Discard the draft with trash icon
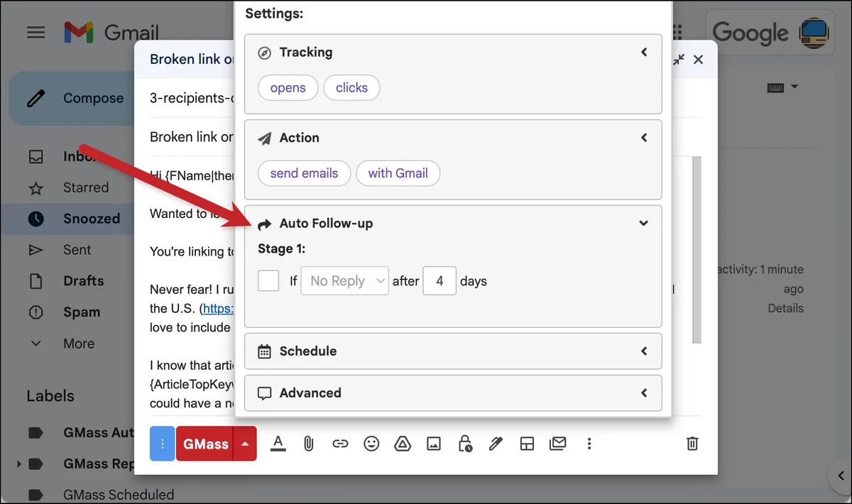This screenshot has width=852, height=504. coord(692,444)
